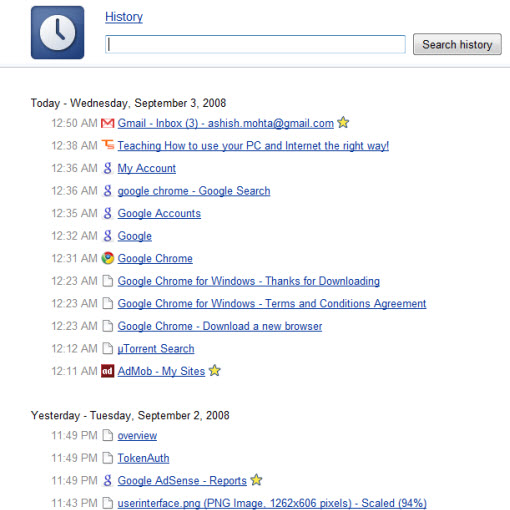Click the star beside Google AdSense - Reports

click(256, 480)
